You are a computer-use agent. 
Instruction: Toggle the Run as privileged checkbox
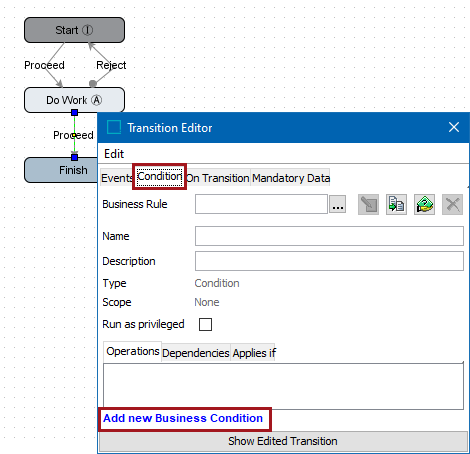click(205, 324)
